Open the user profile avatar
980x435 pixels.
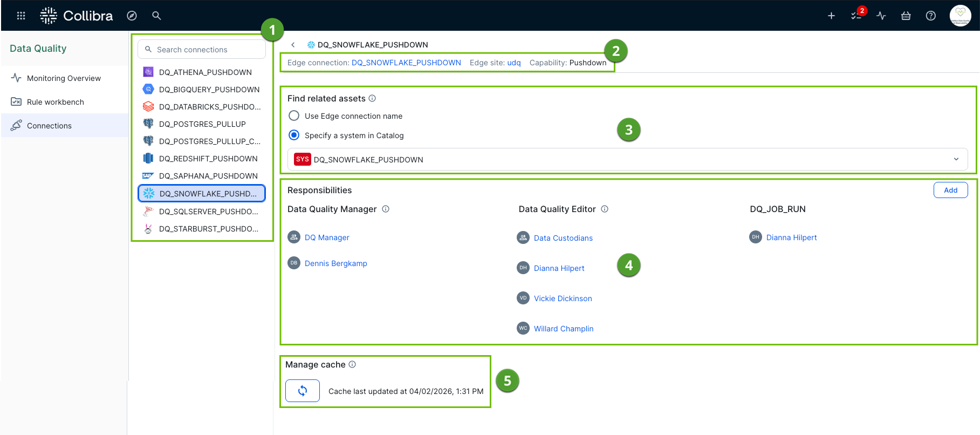tap(960, 16)
